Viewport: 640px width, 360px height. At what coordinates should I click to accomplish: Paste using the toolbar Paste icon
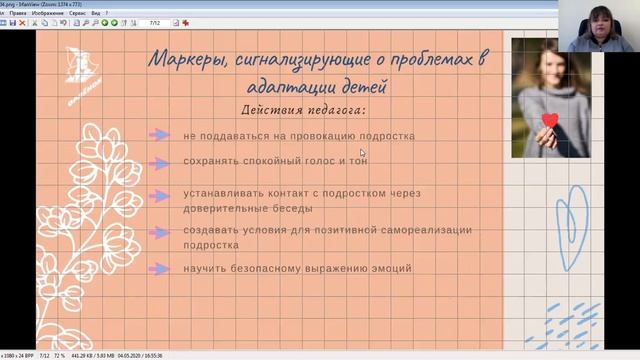(x=54, y=23)
